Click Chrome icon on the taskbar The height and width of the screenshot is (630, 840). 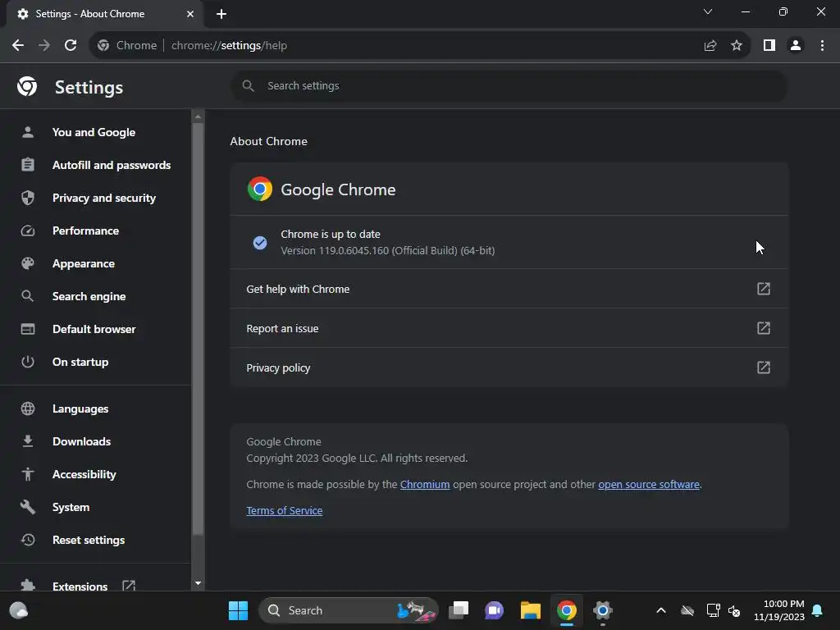(566, 610)
